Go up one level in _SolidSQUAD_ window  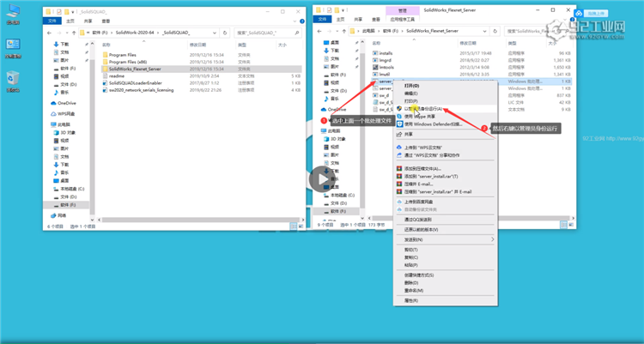[74, 33]
